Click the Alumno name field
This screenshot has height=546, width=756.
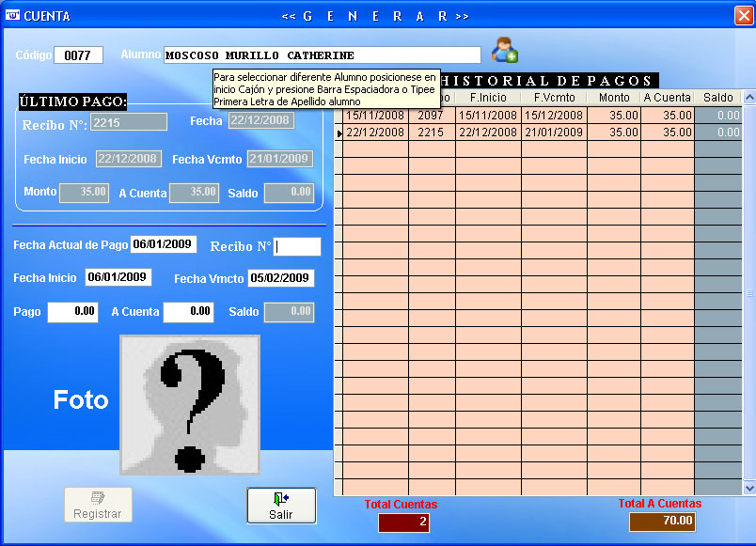(322, 55)
